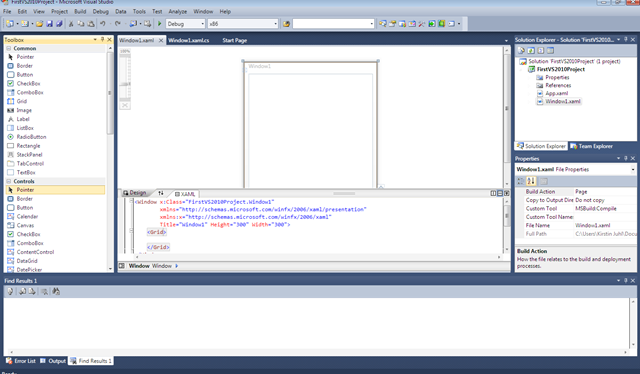Open the active documents list dropdown
The width and height of the screenshot is (640, 374).
pos(506,40)
